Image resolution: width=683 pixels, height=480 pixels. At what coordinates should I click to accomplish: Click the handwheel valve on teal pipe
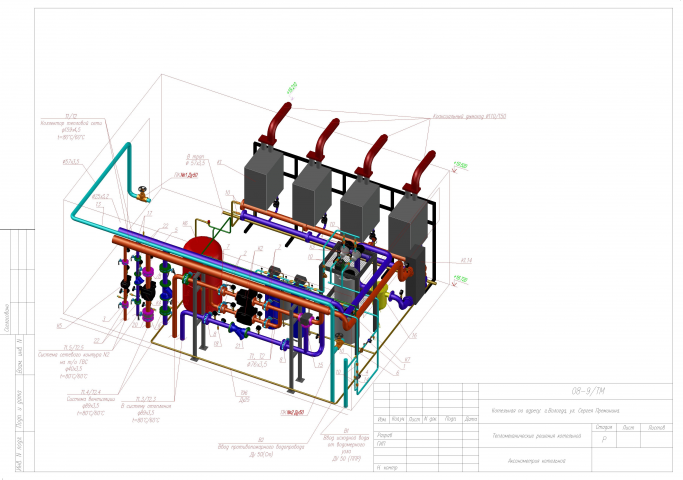coord(142,193)
